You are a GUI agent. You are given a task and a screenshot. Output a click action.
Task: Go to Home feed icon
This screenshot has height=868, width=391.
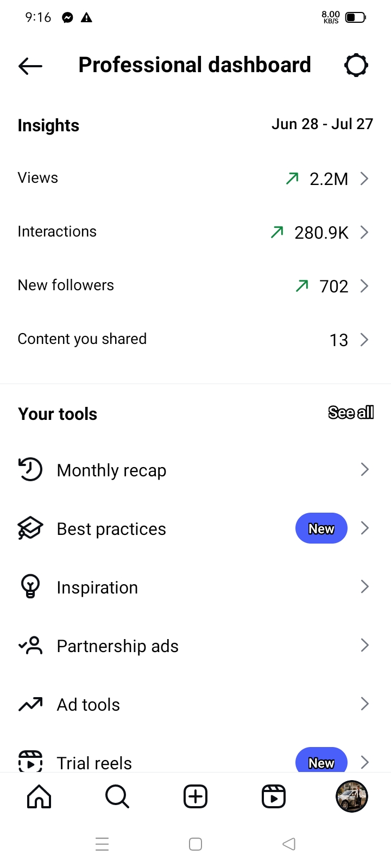click(39, 796)
